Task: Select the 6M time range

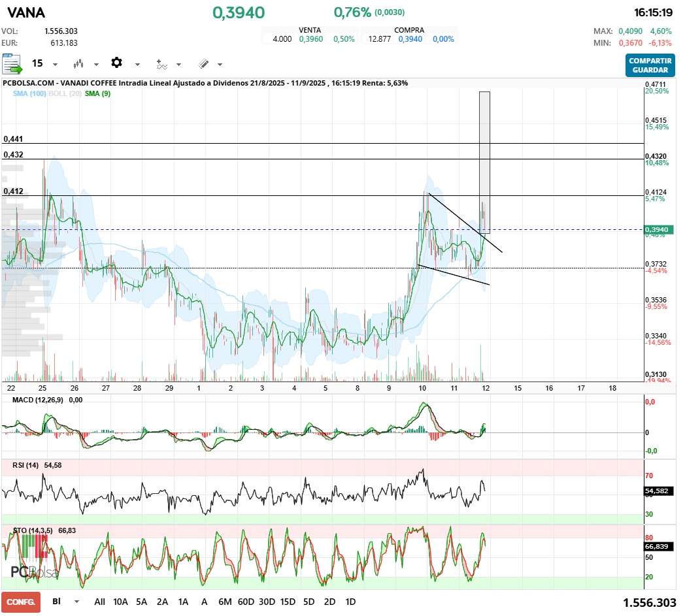Action: tap(225, 602)
